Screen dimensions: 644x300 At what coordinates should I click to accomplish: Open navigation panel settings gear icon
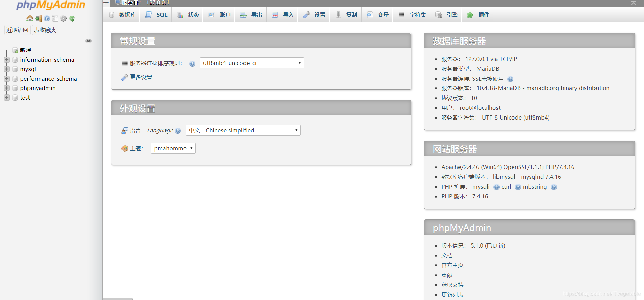63,18
